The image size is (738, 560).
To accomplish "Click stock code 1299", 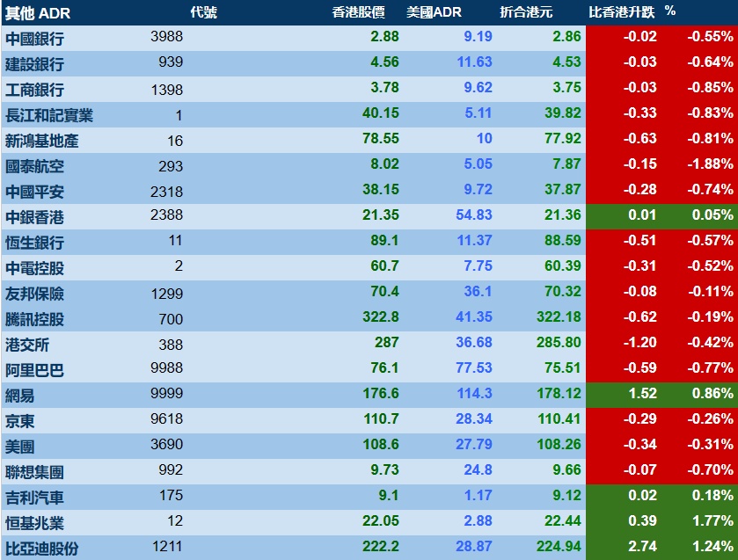I will [166, 294].
